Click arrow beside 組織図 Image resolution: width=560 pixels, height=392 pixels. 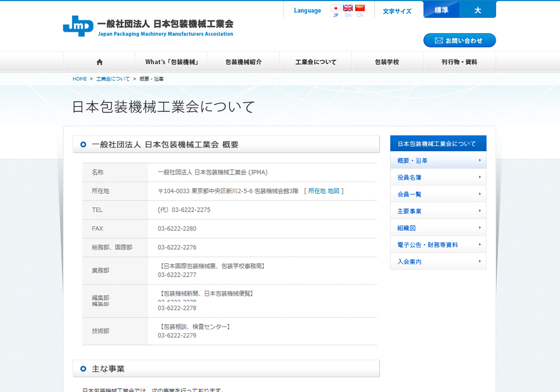click(x=480, y=227)
